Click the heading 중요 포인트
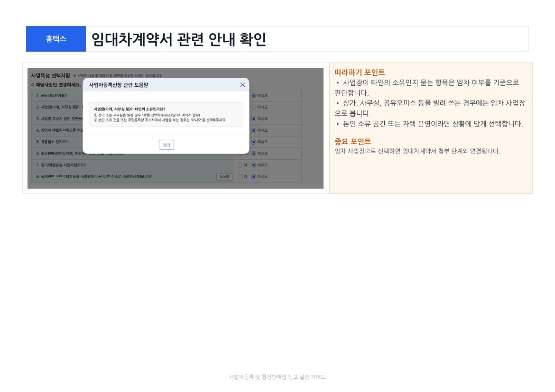 pyautogui.click(x=353, y=142)
